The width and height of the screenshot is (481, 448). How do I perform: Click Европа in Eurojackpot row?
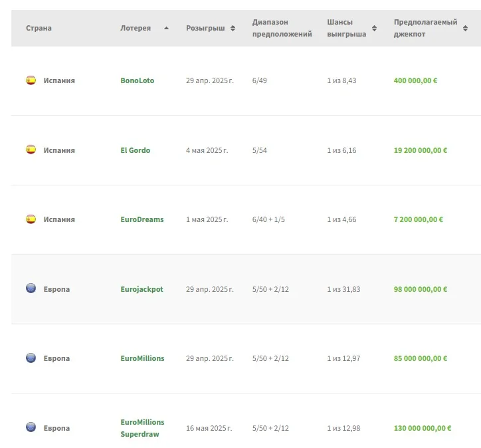tap(56, 289)
